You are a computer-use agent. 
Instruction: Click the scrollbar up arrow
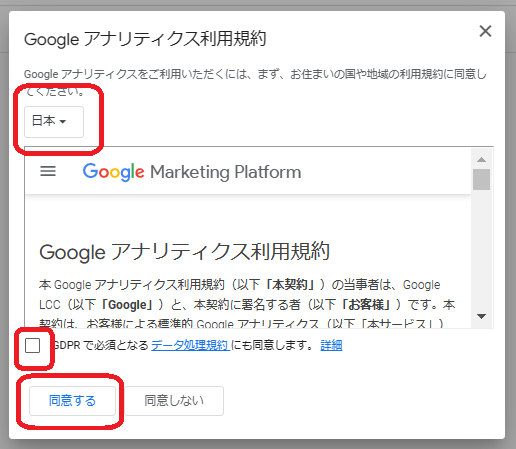point(481,159)
